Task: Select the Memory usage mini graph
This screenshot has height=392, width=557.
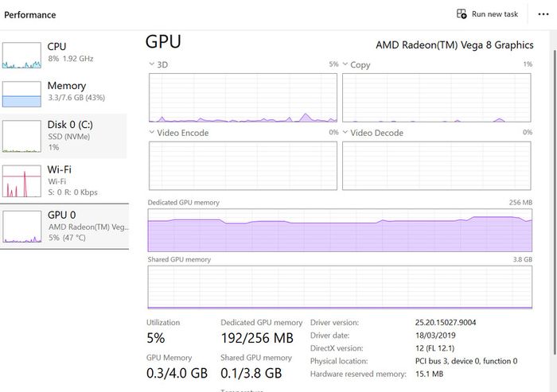Action: [x=21, y=94]
